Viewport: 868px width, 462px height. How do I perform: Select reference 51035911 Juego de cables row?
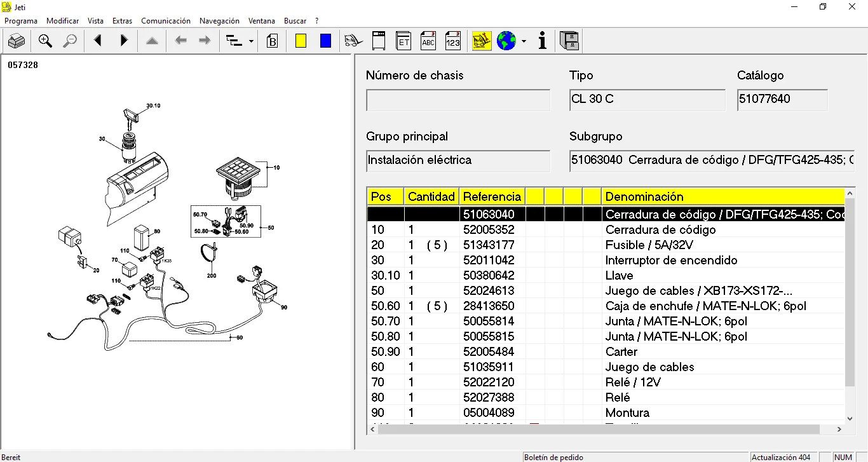pos(606,367)
